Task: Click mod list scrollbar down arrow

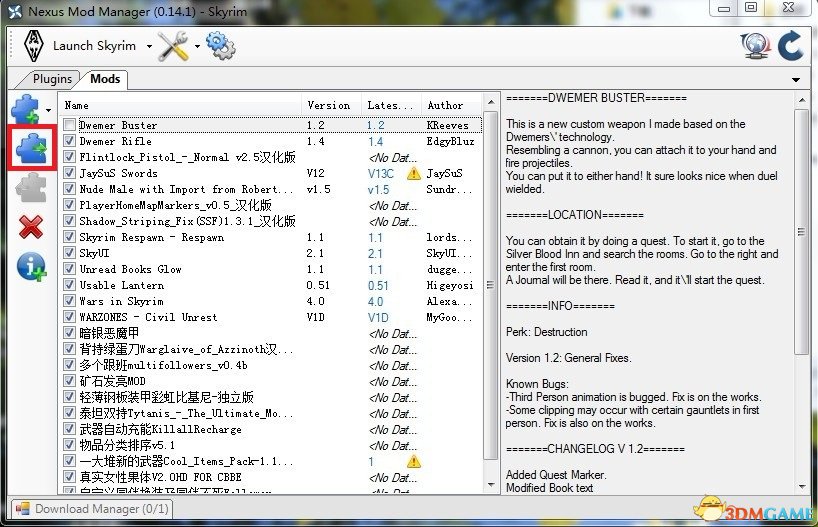Action: [490, 485]
